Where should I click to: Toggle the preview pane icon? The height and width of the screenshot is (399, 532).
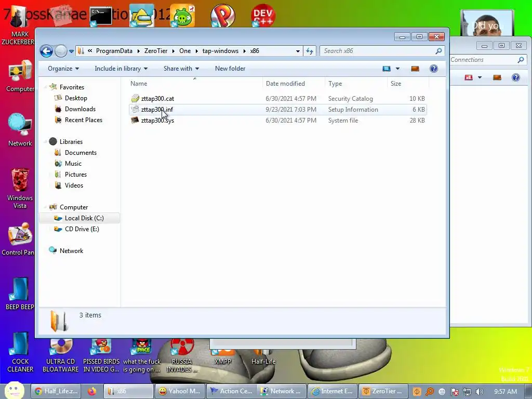[x=415, y=69]
